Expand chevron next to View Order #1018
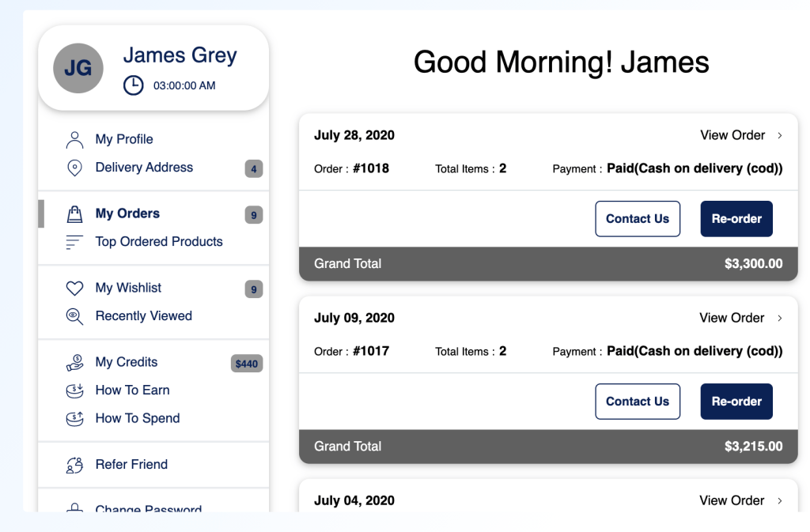Viewport: 810px width, 532px height. point(780,135)
